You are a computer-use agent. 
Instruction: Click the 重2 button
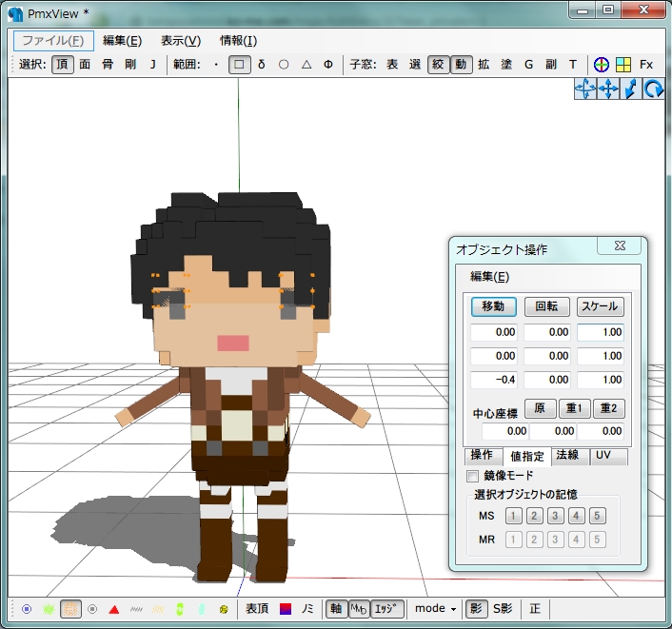click(x=608, y=408)
